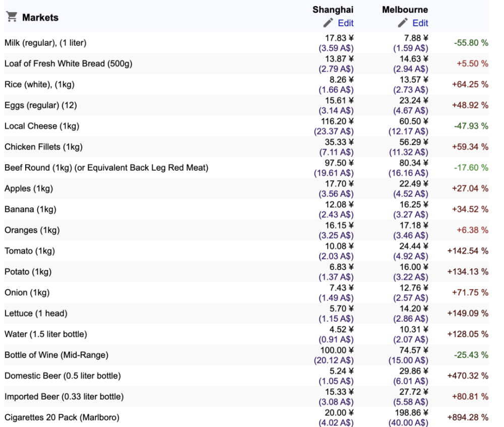The height and width of the screenshot is (427, 504).
Task: Click the Local Cheese (1kg) row label
Action: [42, 126]
